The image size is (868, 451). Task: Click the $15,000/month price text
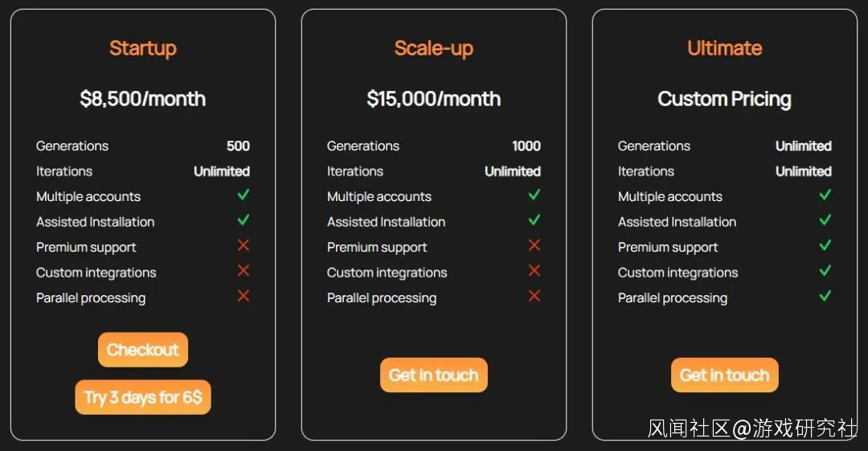[434, 99]
